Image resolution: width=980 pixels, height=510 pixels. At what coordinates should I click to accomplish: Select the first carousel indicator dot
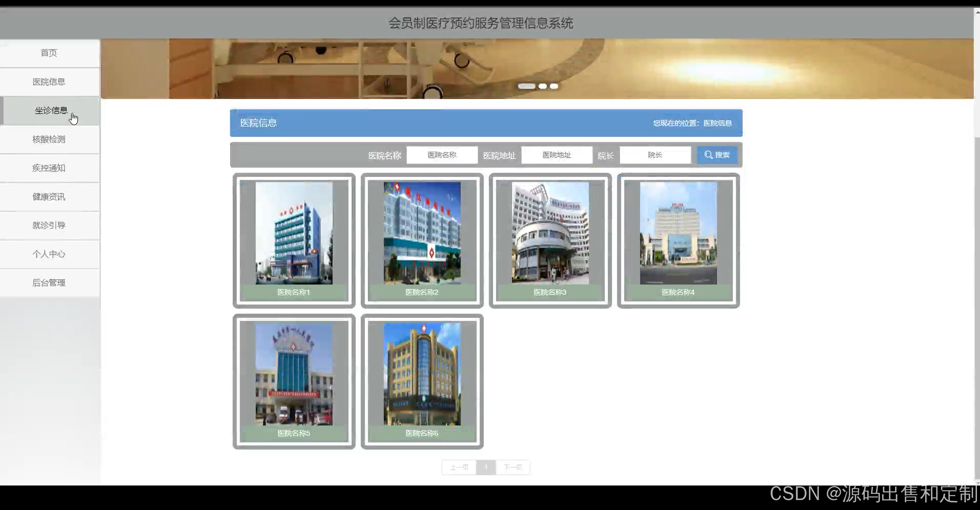[526, 86]
